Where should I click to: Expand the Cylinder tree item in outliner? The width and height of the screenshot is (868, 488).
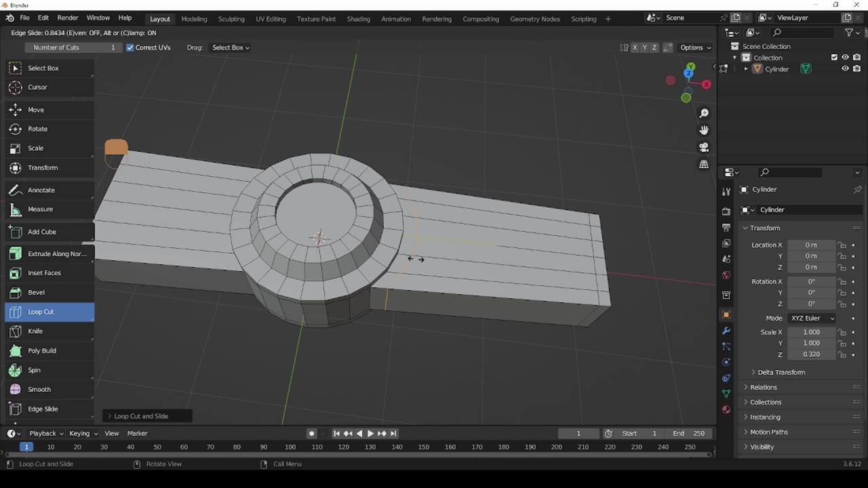746,68
